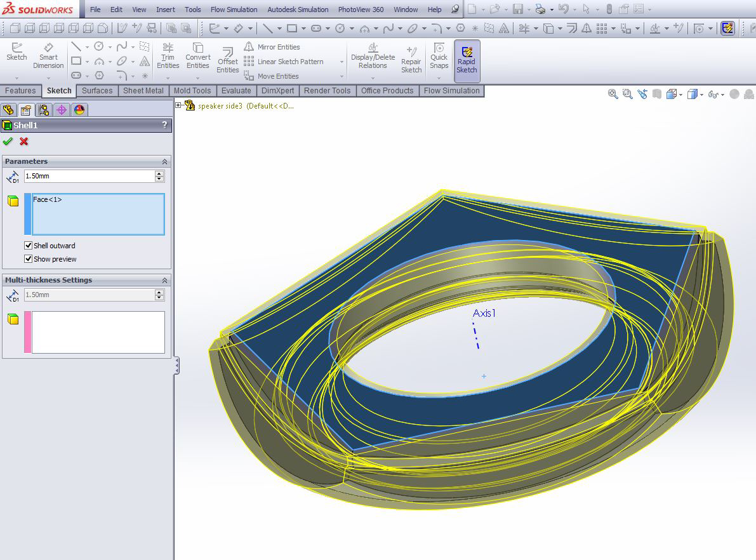Select the pink multi-thickness faces selection box
Image resolution: width=756 pixels, height=560 pixels.
(95, 332)
